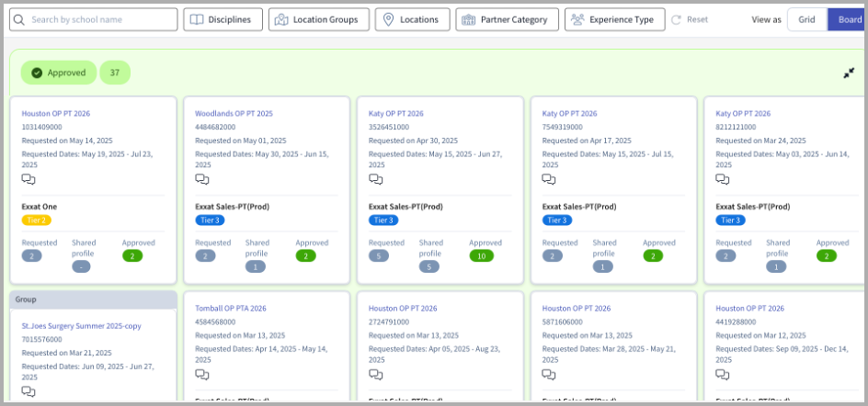
Task: Open comments on Houston 1031409000 card
Action: coord(29,179)
